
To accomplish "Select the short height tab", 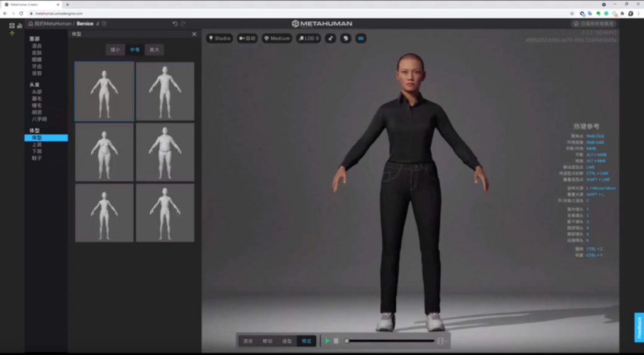I will coord(116,50).
